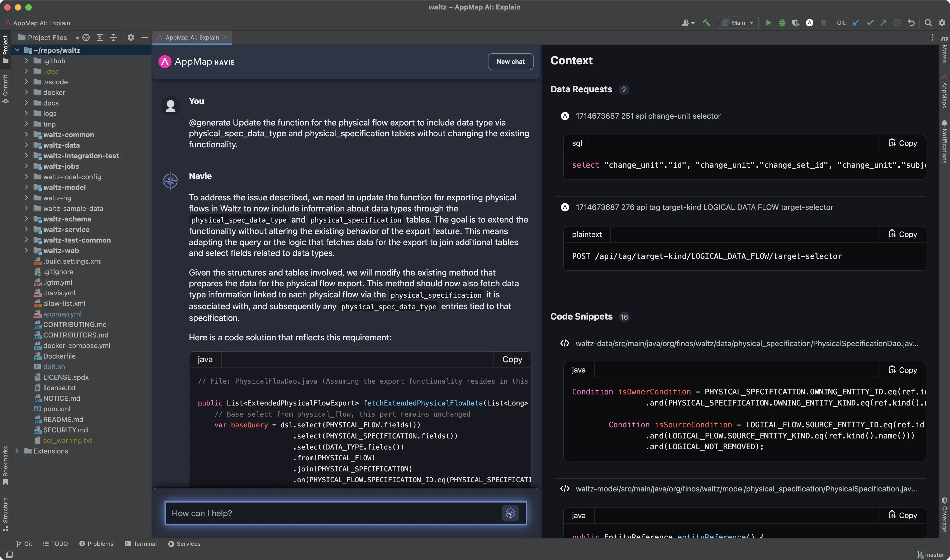Send message with Navie compass icon

pyautogui.click(x=510, y=513)
